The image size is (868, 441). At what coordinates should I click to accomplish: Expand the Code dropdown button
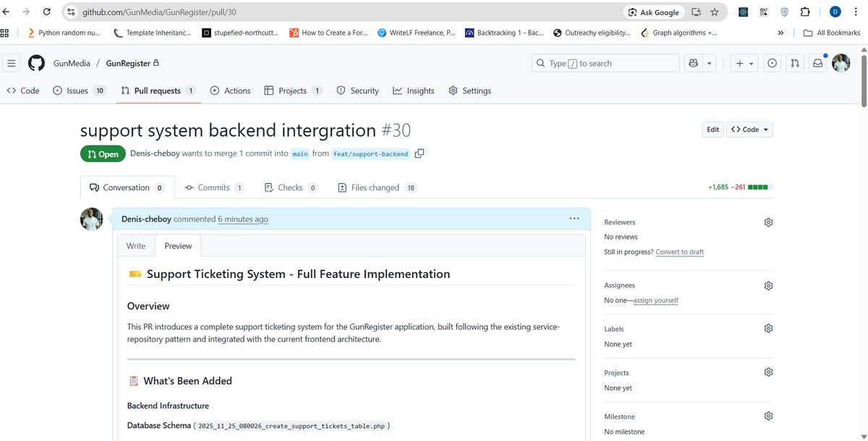pyautogui.click(x=750, y=130)
